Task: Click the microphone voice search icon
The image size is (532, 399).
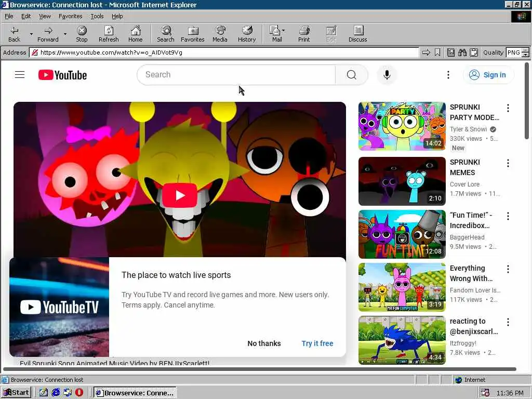Action: [387, 75]
